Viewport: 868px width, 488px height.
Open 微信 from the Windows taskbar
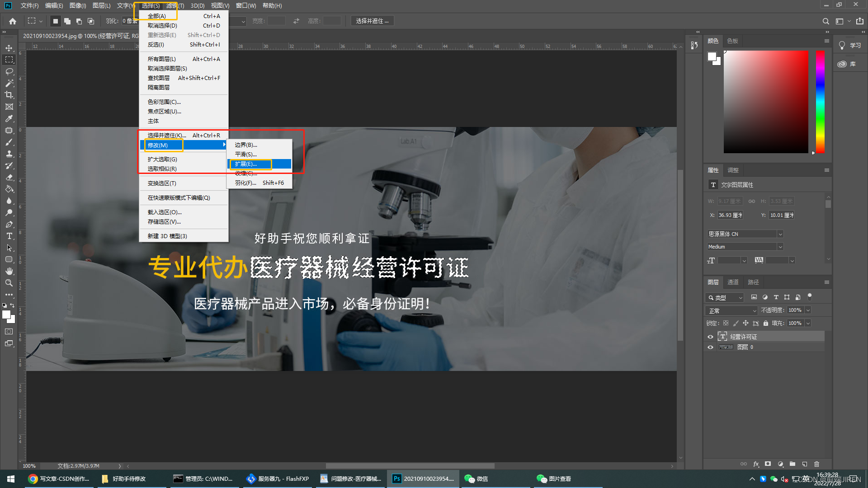pos(477,479)
